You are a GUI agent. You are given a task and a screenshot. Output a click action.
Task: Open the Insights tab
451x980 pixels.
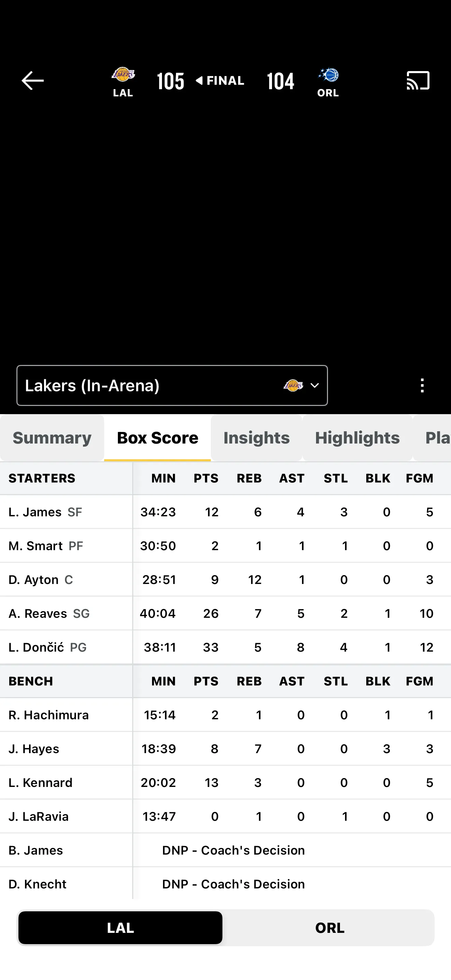pyautogui.click(x=256, y=438)
